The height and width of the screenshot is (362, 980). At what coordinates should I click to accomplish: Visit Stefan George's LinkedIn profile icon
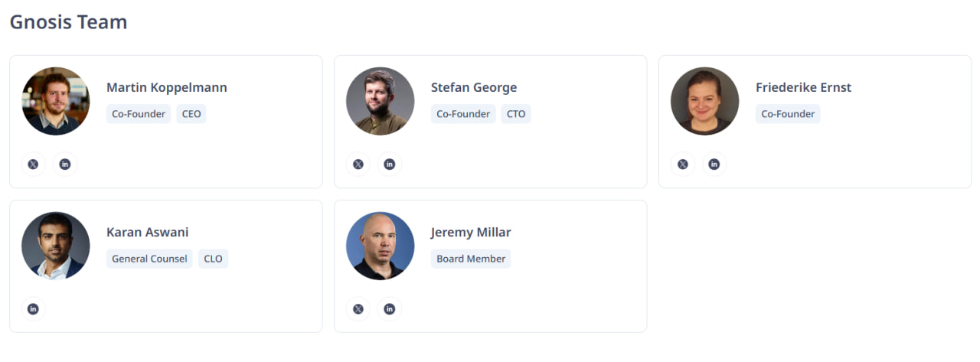(x=390, y=164)
